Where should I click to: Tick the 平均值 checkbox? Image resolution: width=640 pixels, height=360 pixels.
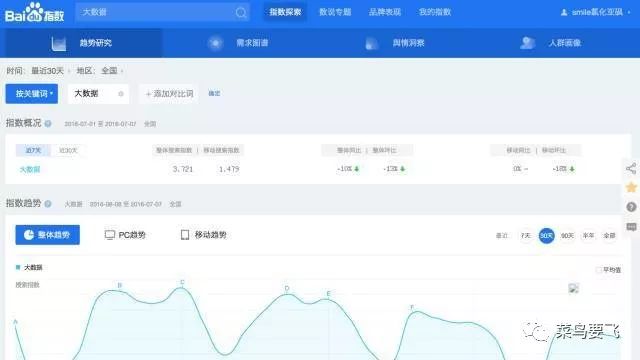tap(599, 270)
